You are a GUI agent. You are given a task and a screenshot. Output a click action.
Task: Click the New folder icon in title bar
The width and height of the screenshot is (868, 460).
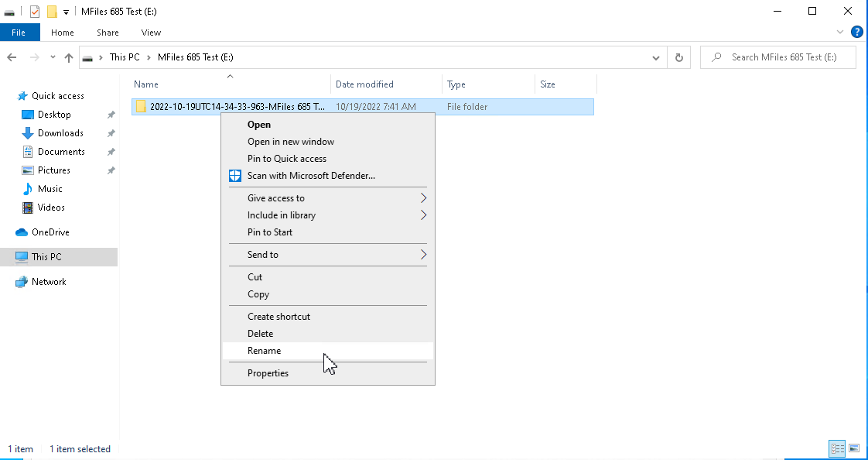52,11
